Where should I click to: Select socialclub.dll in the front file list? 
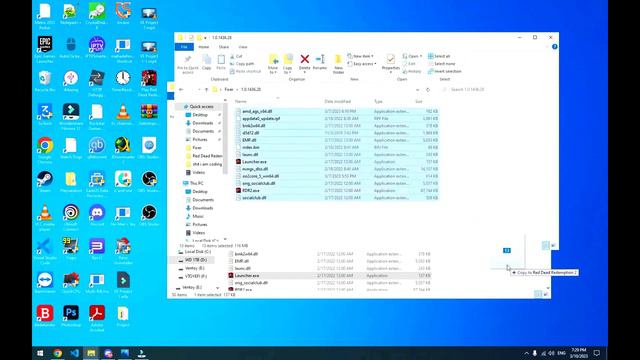click(x=337, y=198)
